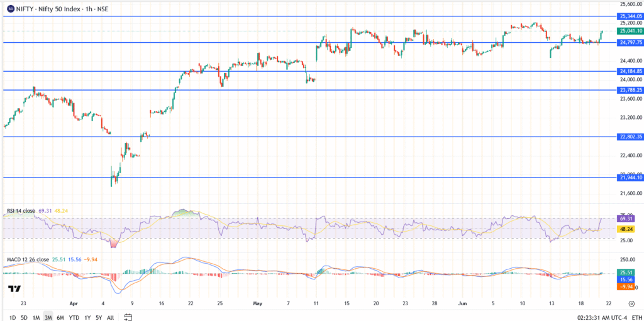
Task: Click the NIFTY 50 symbol logo
Action: tap(11, 8)
